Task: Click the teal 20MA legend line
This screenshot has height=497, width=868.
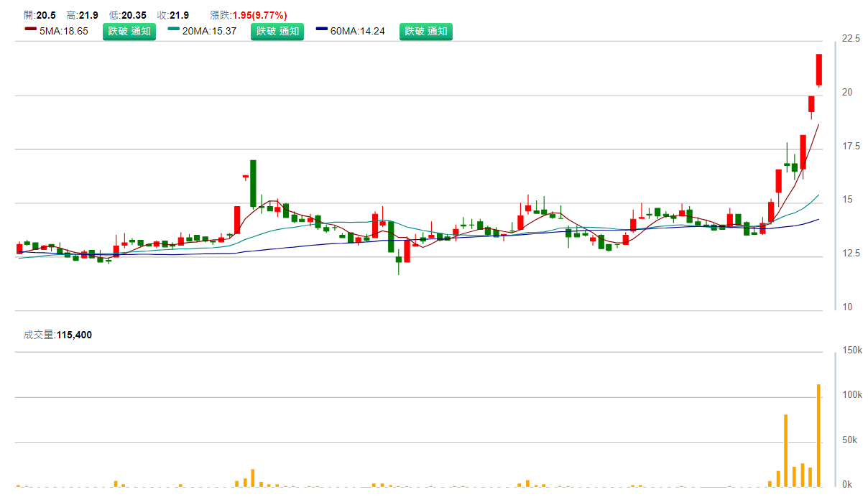Action: point(174,29)
